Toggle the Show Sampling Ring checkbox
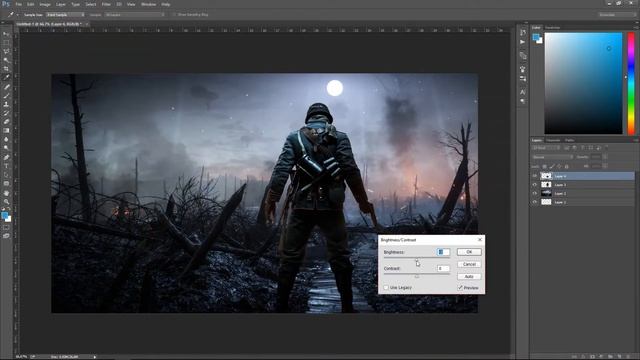Viewport: 640px width, 360px height. pos(174,15)
